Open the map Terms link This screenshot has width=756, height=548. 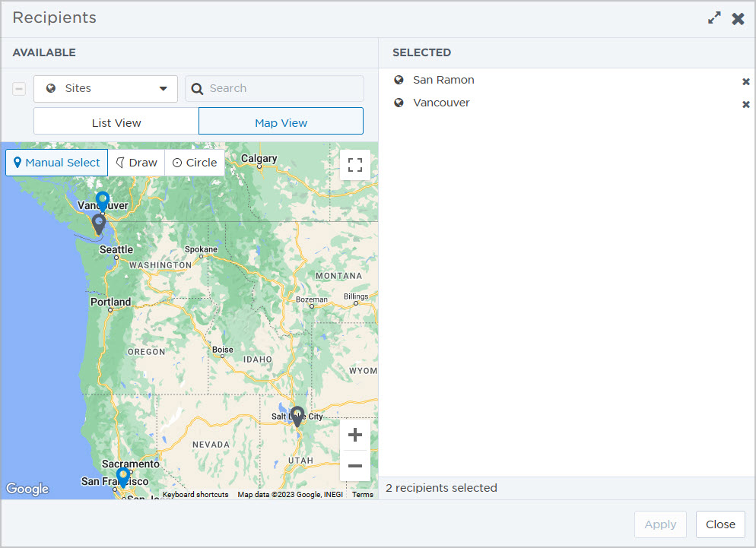363,495
